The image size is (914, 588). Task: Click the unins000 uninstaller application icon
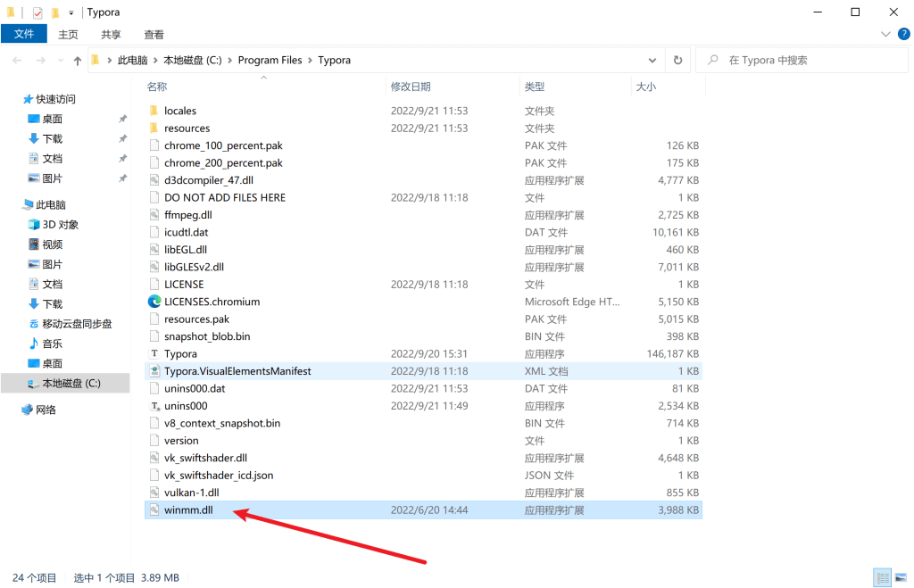[x=154, y=406]
